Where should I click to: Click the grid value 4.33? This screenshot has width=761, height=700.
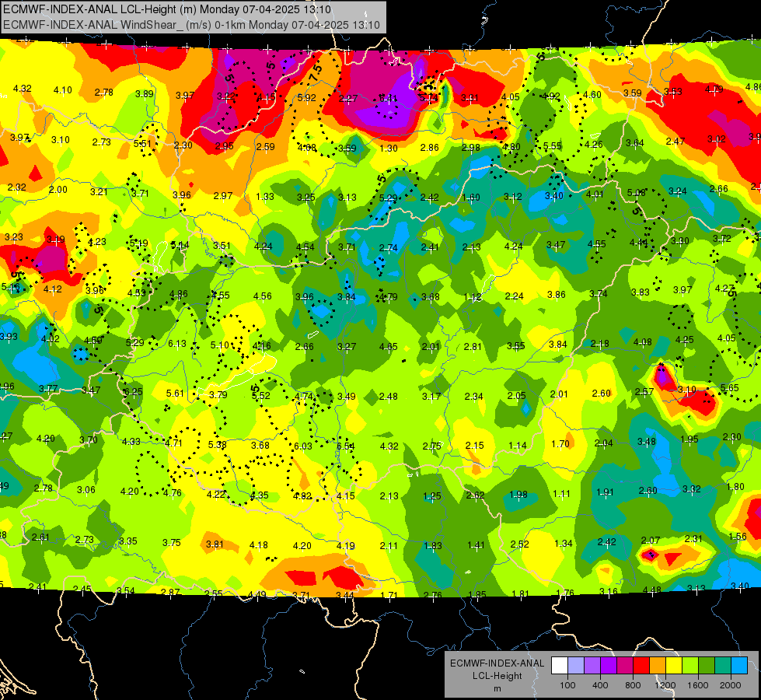coord(131,442)
